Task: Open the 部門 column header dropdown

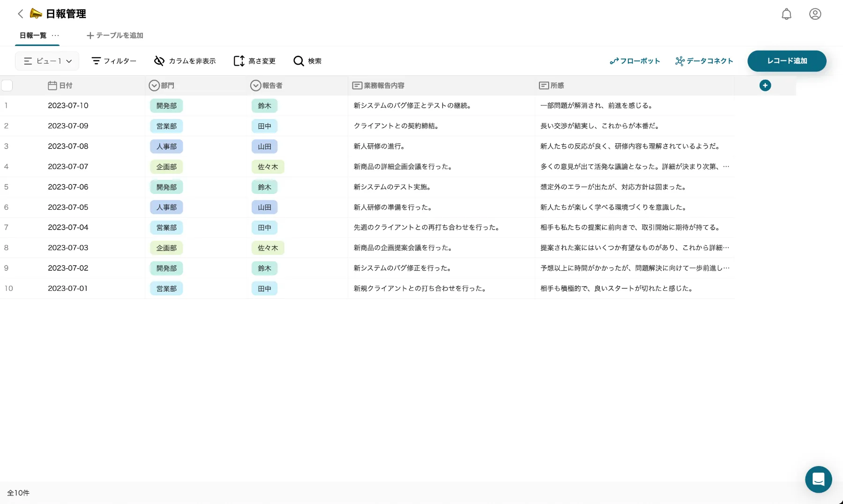Action: point(154,85)
